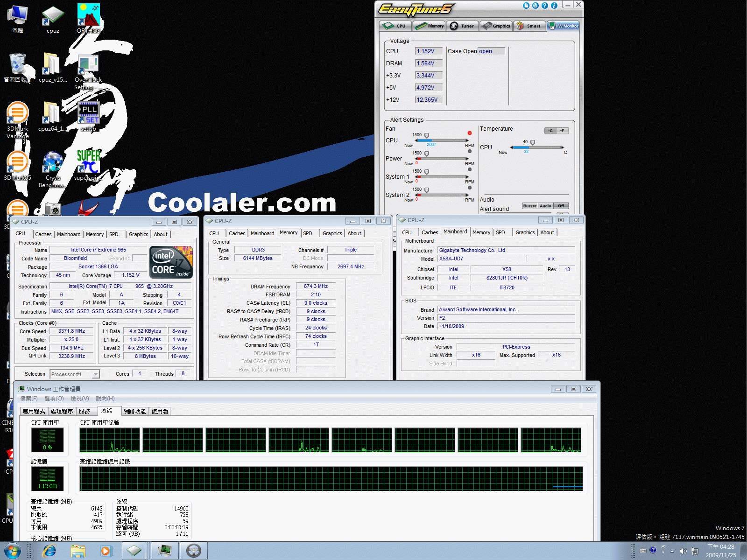This screenshot has height=560, width=747.
Task: Switch temperature unit to °C
Action: coord(550,131)
